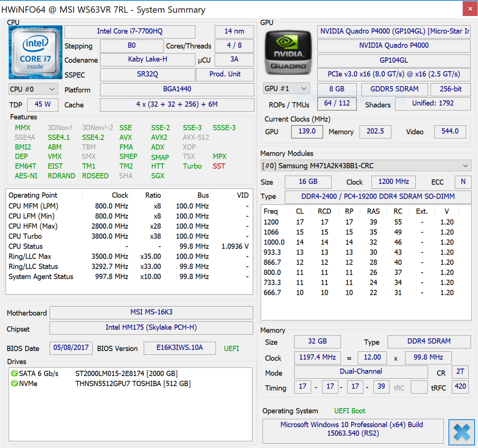Viewport: 478px width, 448px height.
Task: Click the Prod. Unit field
Action: (225, 74)
